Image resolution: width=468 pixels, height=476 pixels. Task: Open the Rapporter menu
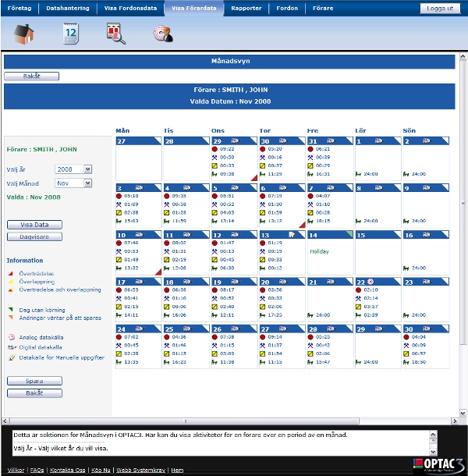[x=246, y=9]
